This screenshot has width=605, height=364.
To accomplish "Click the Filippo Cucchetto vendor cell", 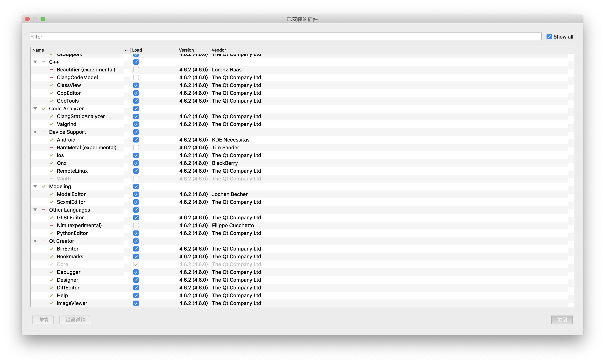I will [233, 225].
